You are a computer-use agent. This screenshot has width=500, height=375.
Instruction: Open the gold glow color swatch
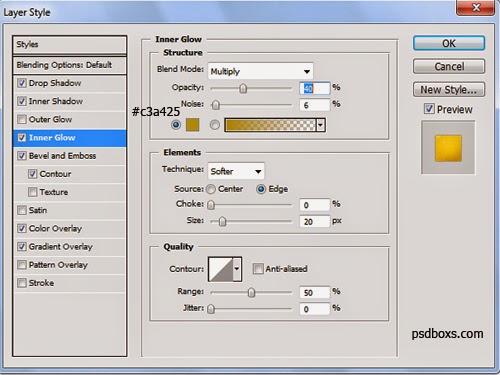192,125
